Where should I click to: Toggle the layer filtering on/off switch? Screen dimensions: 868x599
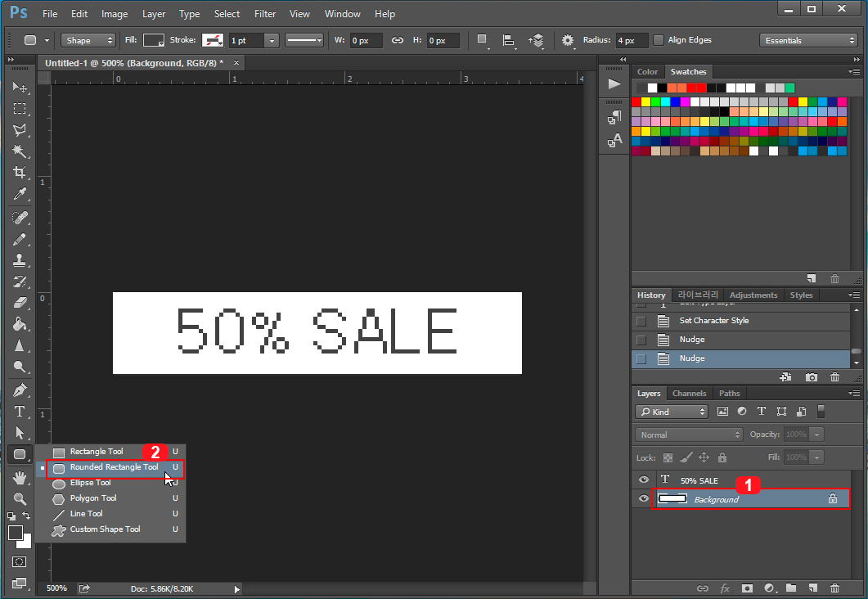pos(821,412)
